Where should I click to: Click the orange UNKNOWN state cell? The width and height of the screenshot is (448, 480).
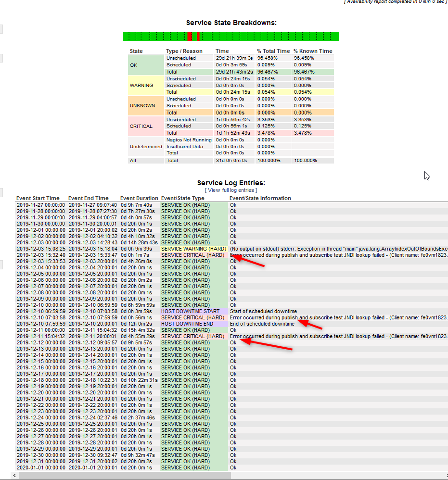point(142,106)
